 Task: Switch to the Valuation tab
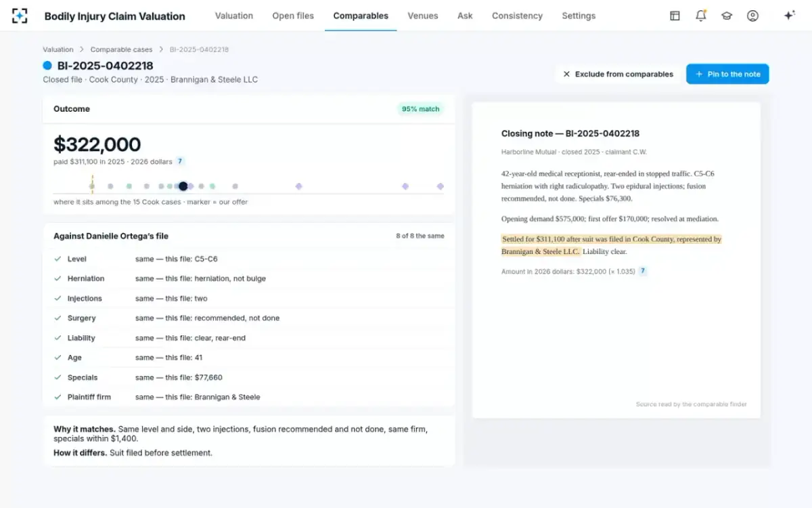coord(234,16)
